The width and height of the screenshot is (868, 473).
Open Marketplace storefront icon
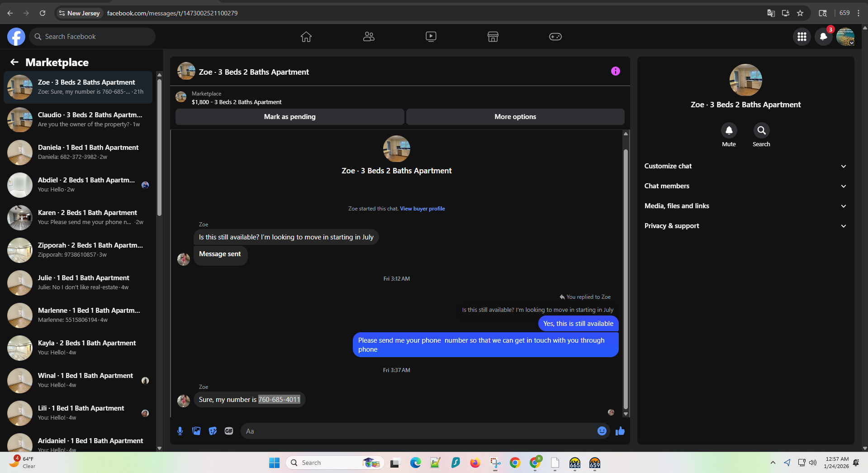coord(493,37)
